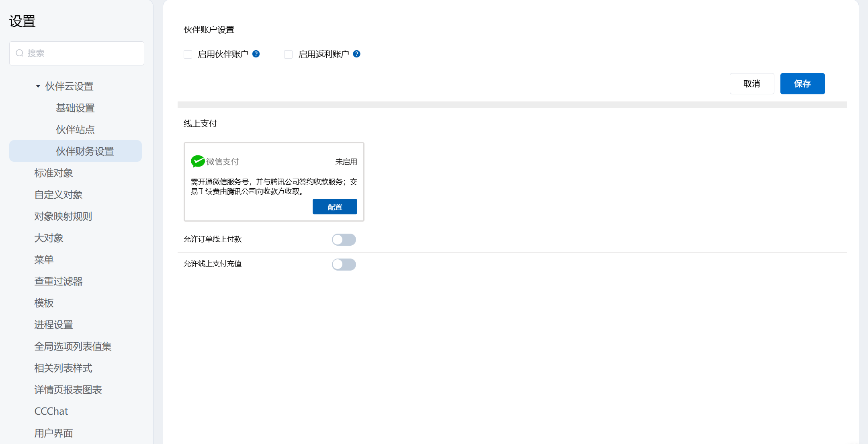The height and width of the screenshot is (444, 868).
Task: Click the 取消 button
Action: (x=751, y=84)
